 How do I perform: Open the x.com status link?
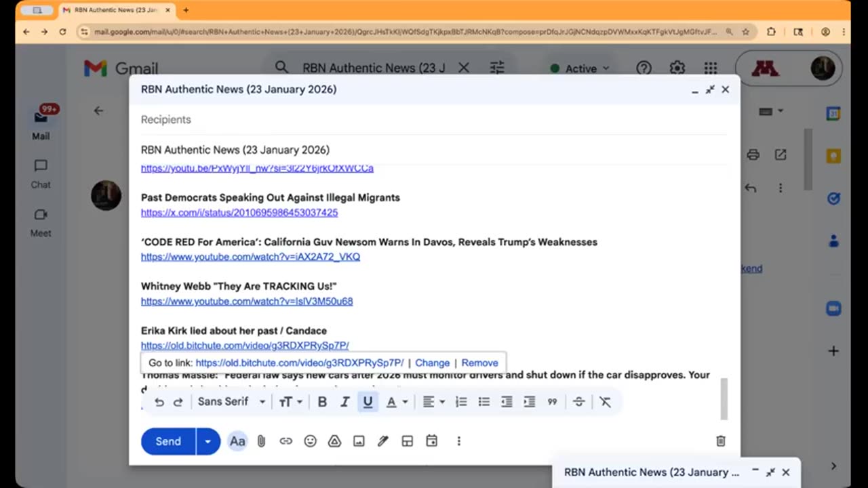tap(239, 213)
